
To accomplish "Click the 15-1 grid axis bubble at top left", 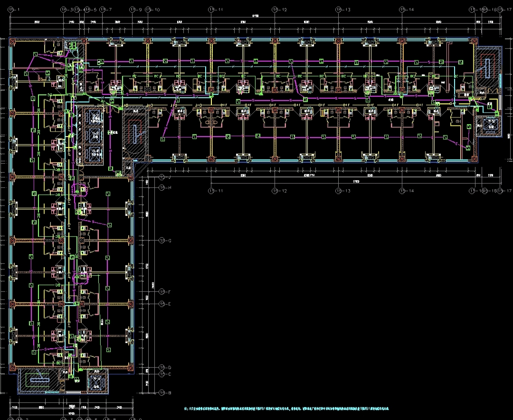I will coord(11,9).
